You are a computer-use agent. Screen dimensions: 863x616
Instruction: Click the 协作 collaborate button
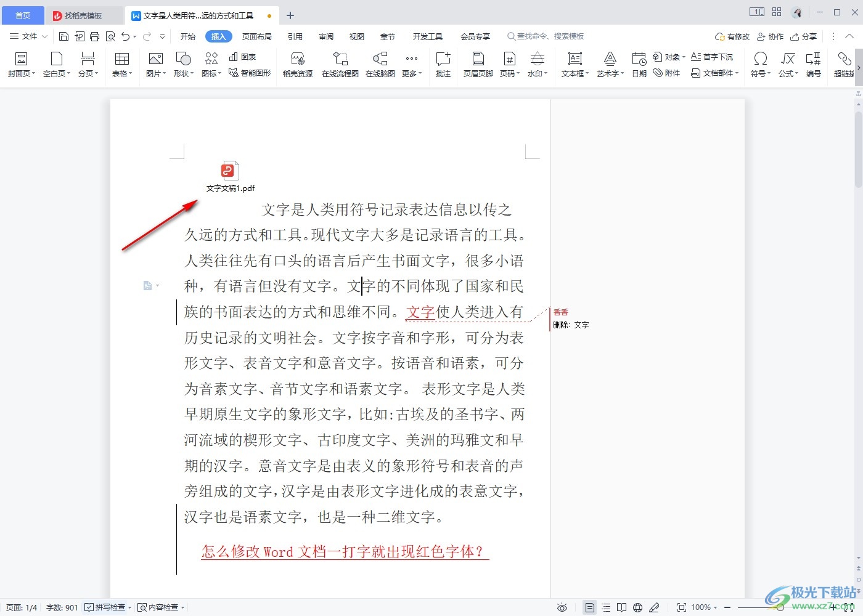tap(771, 36)
